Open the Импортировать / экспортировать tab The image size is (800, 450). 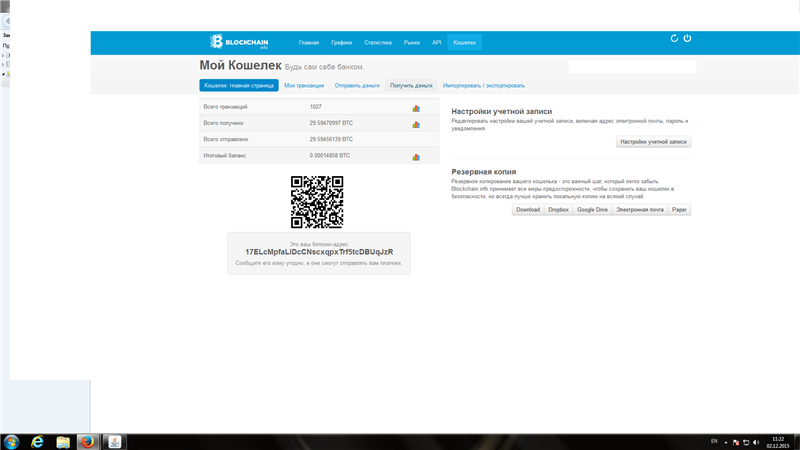coord(484,86)
